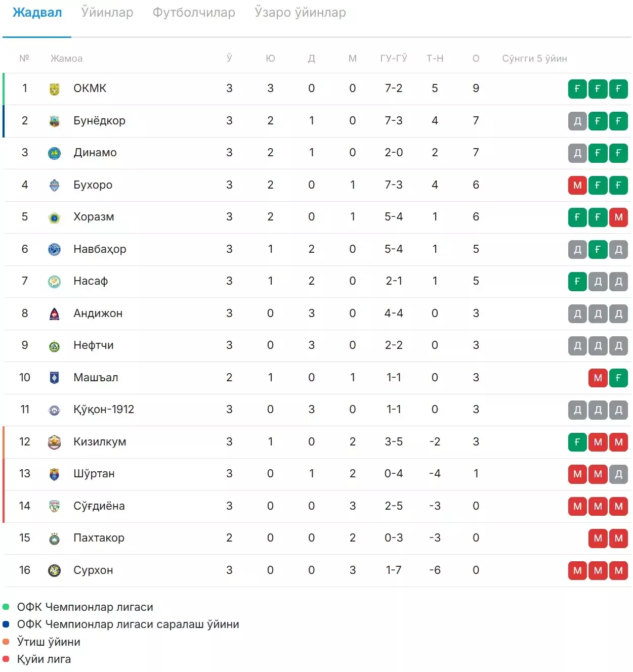Select the Динамо team emblem
633x672 pixels.
54,153
